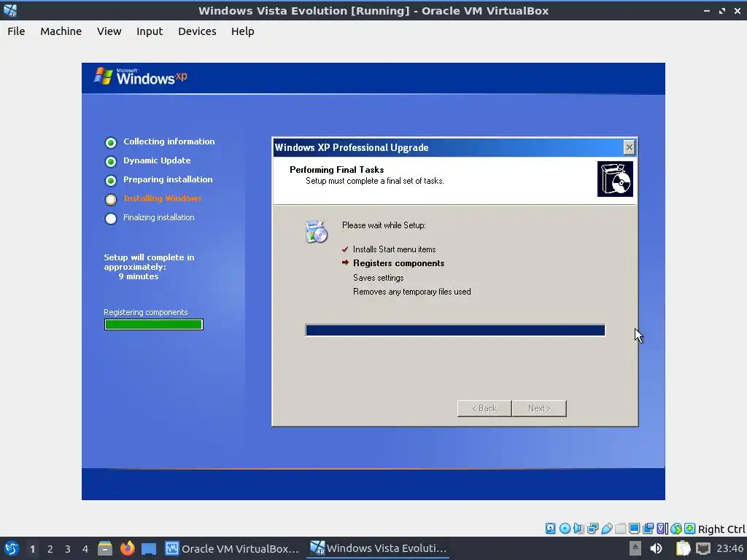Image resolution: width=747 pixels, height=560 pixels.
Task: Open the file manager from taskbar
Action: [x=105, y=548]
